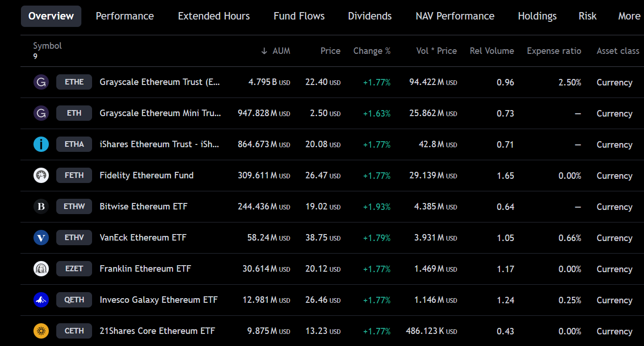Sort by the Expense ratio column
This screenshot has width=644, height=346.
click(554, 51)
